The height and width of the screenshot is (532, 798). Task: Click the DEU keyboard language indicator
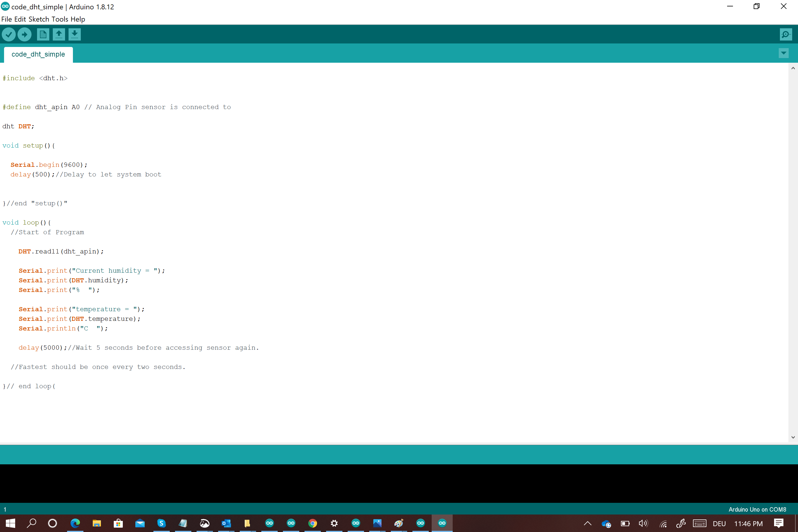point(719,524)
